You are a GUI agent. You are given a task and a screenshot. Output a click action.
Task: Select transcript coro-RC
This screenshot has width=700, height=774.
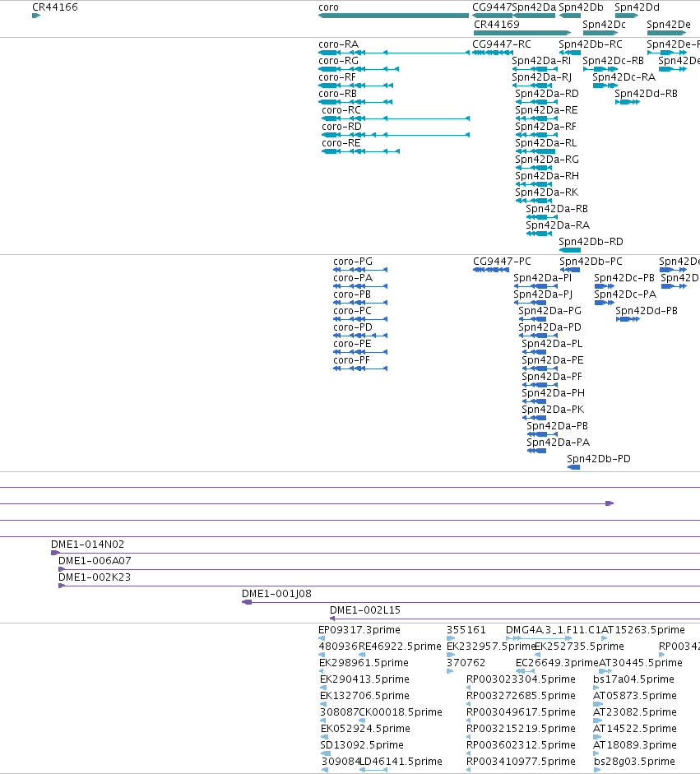[x=341, y=110]
